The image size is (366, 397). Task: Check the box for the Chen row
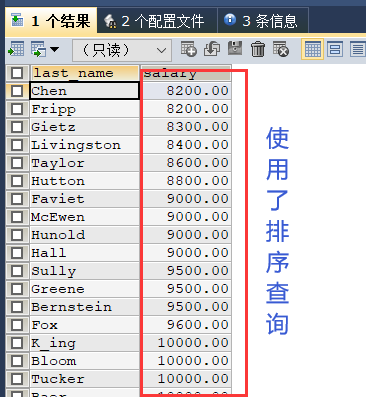pyautogui.click(x=17, y=91)
